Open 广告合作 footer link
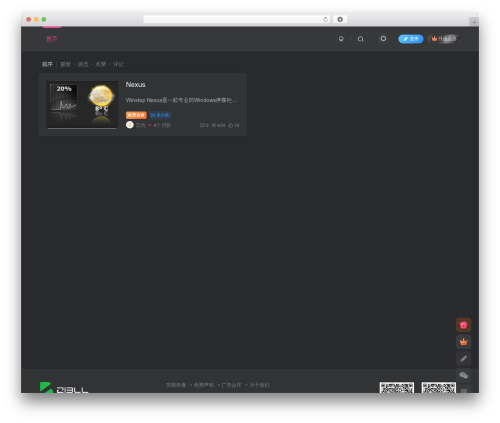The height and width of the screenshot is (423, 500). click(231, 385)
